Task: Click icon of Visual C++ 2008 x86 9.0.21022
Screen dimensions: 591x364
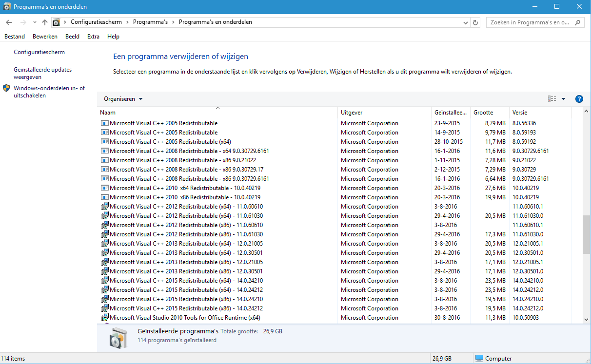Action: 105,160
